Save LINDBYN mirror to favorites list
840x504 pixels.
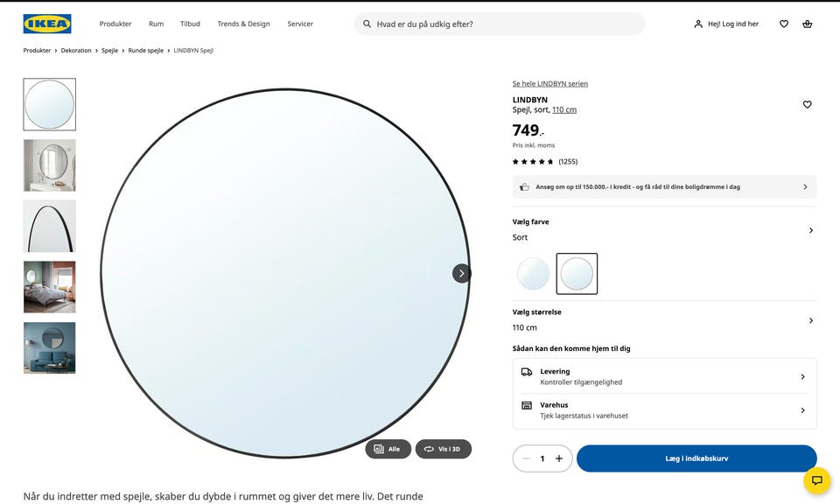807,105
